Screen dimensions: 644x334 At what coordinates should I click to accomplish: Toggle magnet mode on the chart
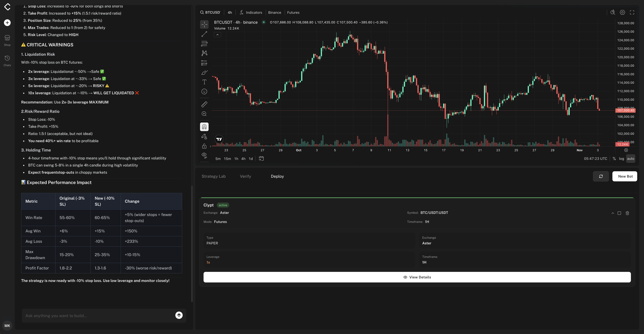click(x=204, y=126)
